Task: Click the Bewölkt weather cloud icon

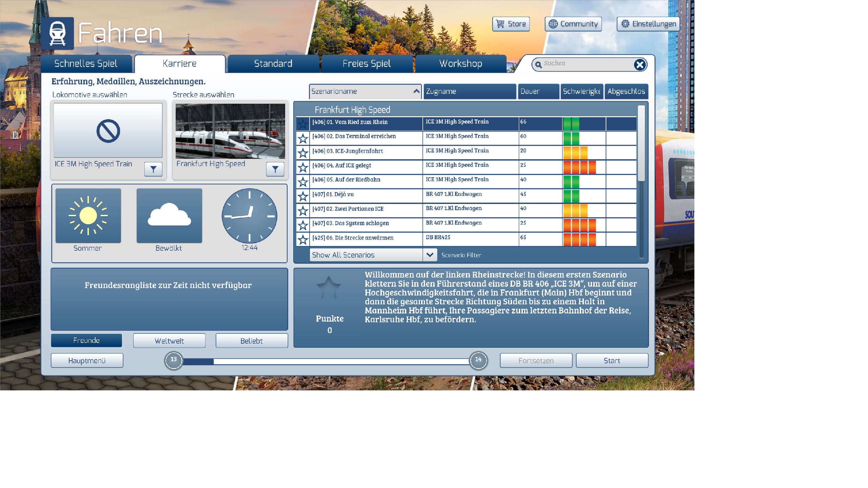Action: [169, 216]
